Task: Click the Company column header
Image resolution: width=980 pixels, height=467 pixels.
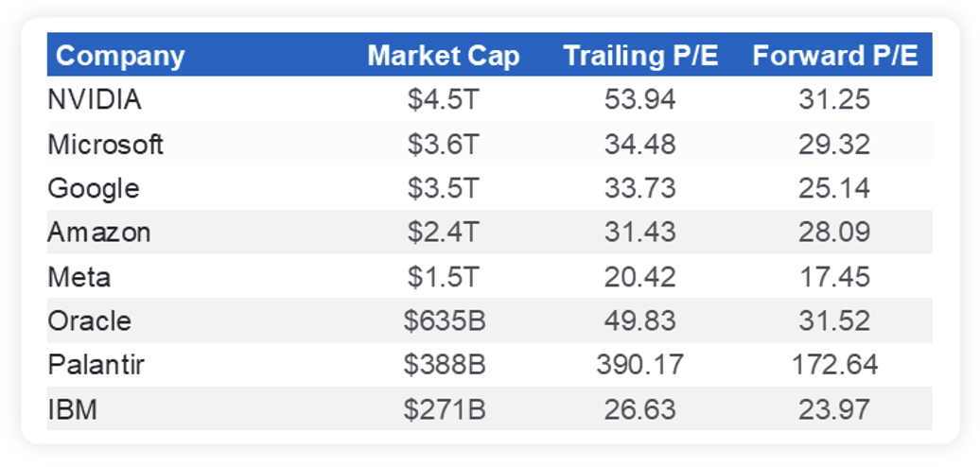Action: click(x=120, y=56)
